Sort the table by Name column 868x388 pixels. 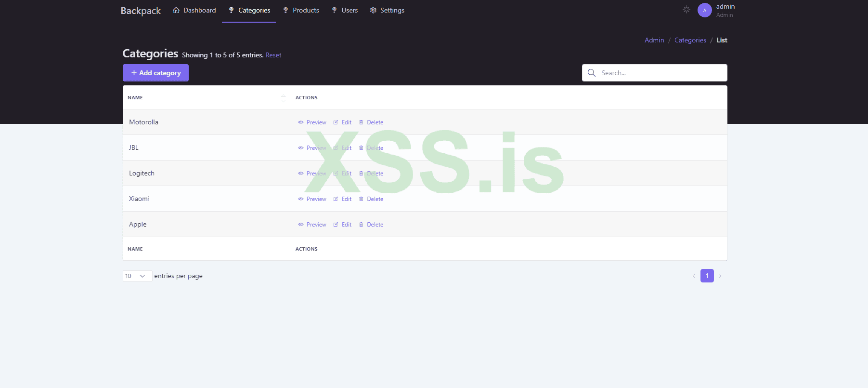tap(206, 97)
